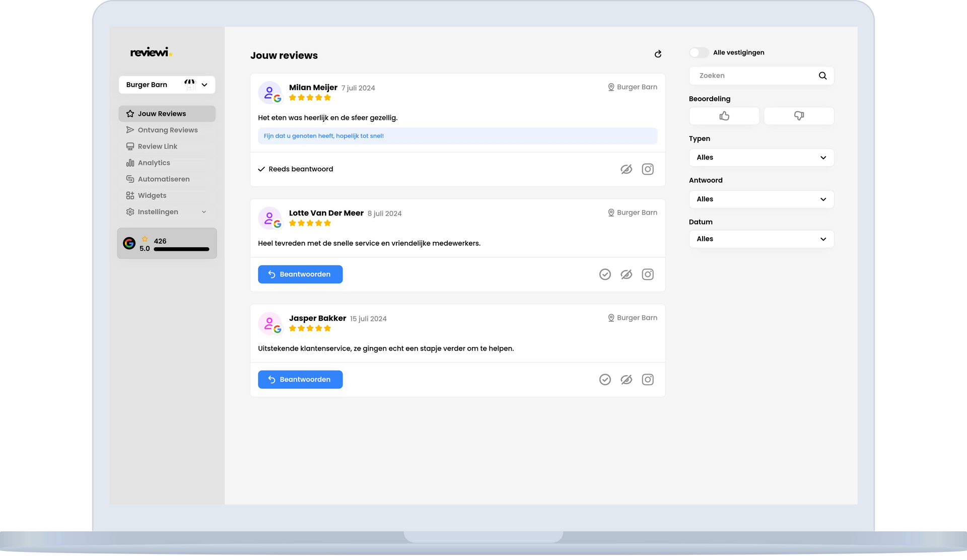
Task: Click Instagram icon on Lotte Van Der Meer review
Action: (648, 274)
